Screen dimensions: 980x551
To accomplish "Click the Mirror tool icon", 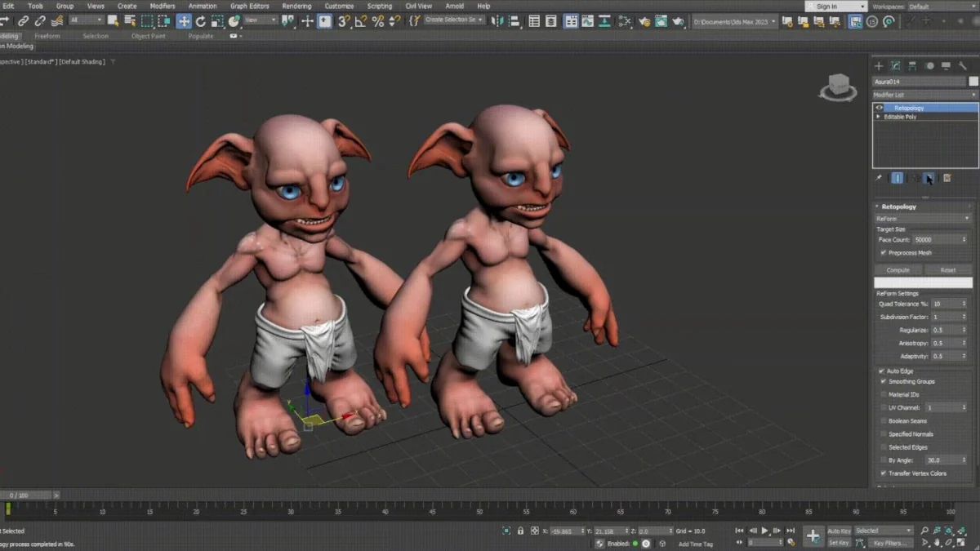I will click(x=497, y=20).
